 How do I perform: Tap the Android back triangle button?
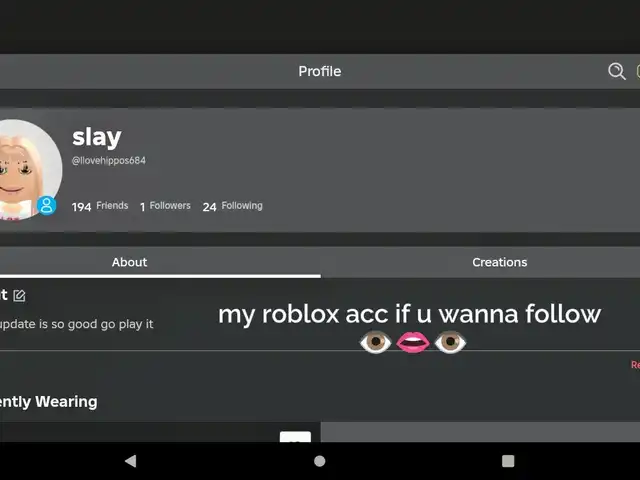pyautogui.click(x=131, y=461)
